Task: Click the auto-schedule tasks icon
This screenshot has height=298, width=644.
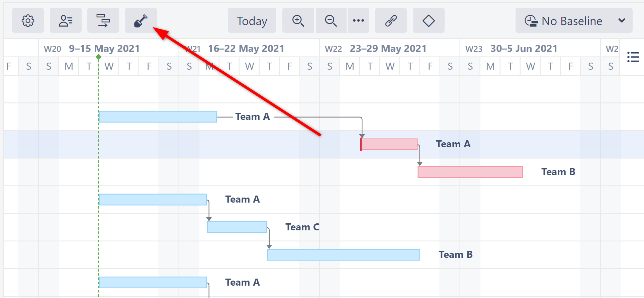Action: coord(103,21)
